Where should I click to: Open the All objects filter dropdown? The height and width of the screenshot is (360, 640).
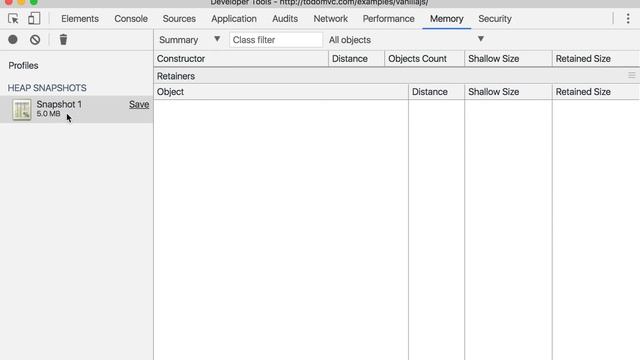pyautogui.click(x=407, y=40)
